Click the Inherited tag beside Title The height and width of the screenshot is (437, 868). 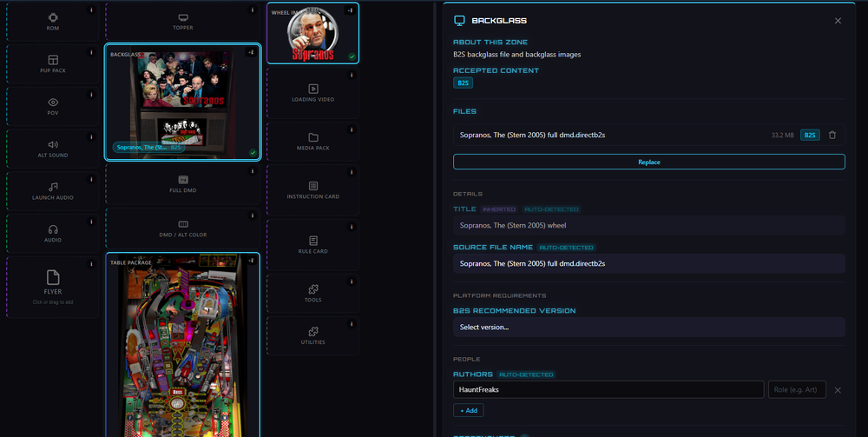pos(499,209)
